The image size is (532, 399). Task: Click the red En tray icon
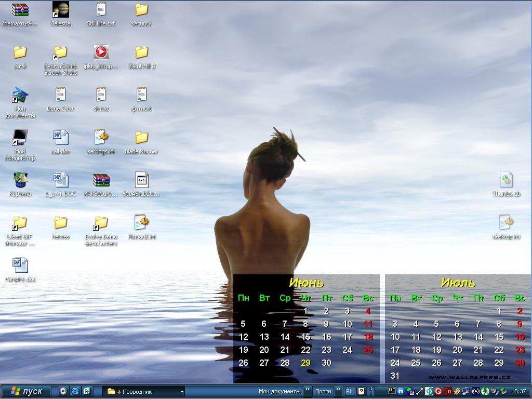click(x=447, y=391)
